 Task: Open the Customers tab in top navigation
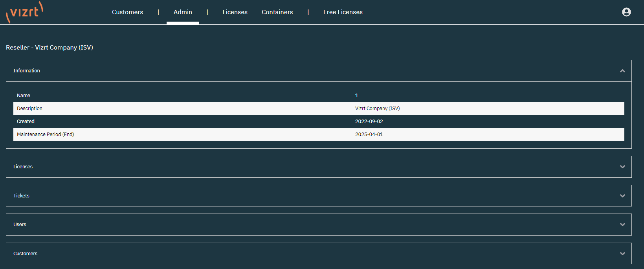127,12
